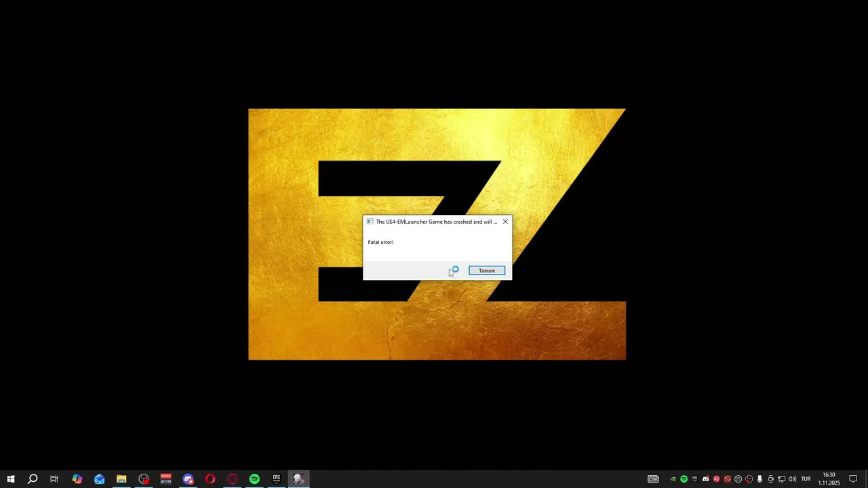
Task: Open File Explorer from the taskbar
Action: (x=121, y=479)
